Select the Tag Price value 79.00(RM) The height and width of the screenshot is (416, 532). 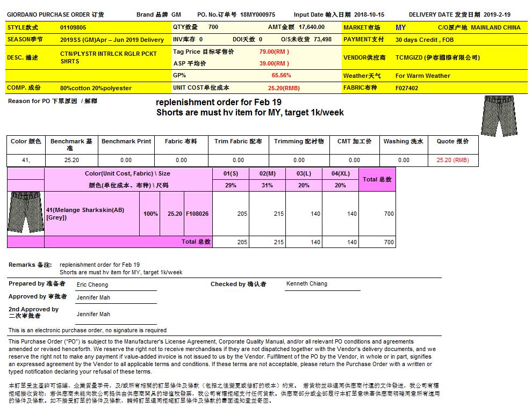274,52
